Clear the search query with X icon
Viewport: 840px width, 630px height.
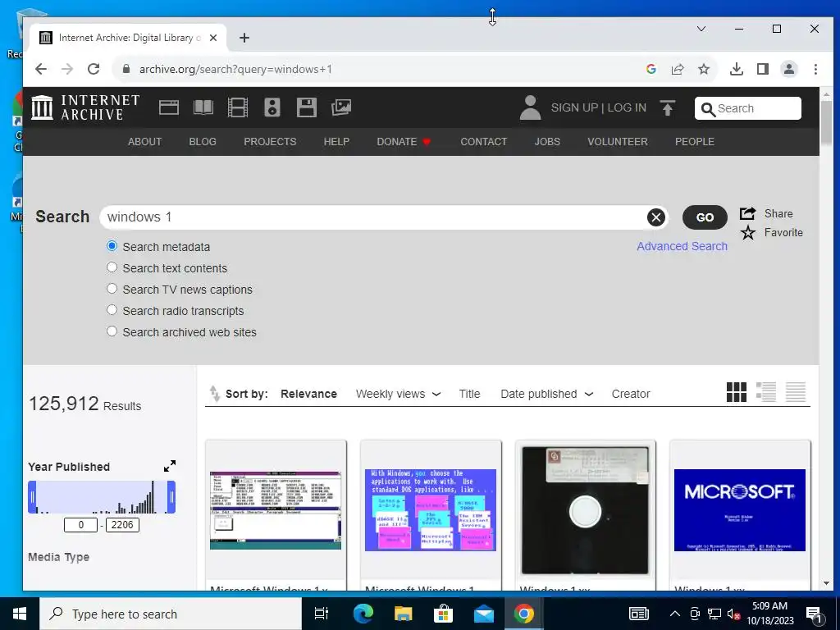coord(655,217)
